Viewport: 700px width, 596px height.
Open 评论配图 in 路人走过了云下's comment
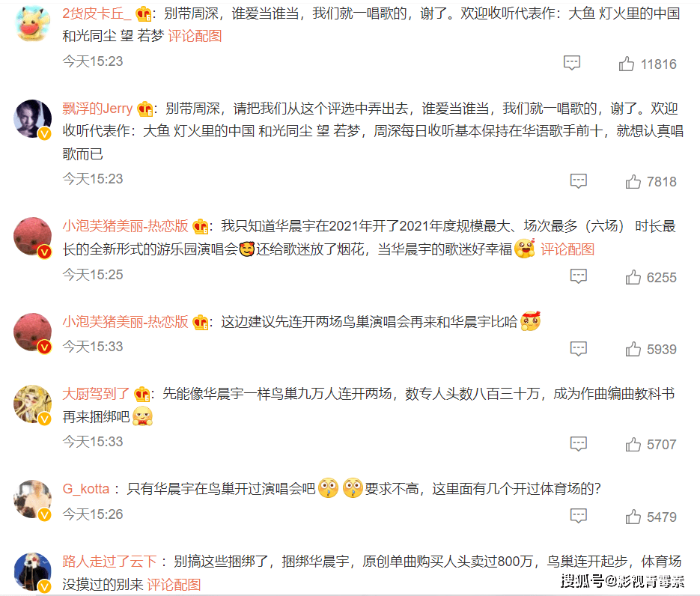pos(174,584)
